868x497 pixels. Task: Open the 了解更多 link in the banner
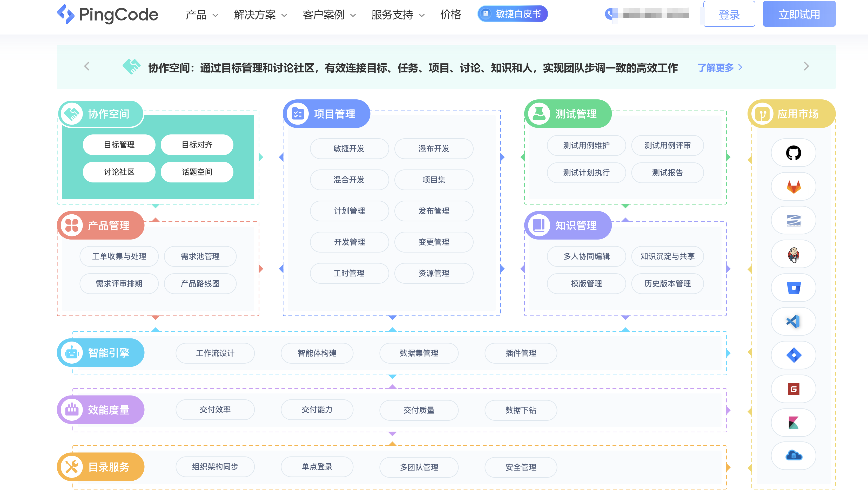tap(716, 67)
